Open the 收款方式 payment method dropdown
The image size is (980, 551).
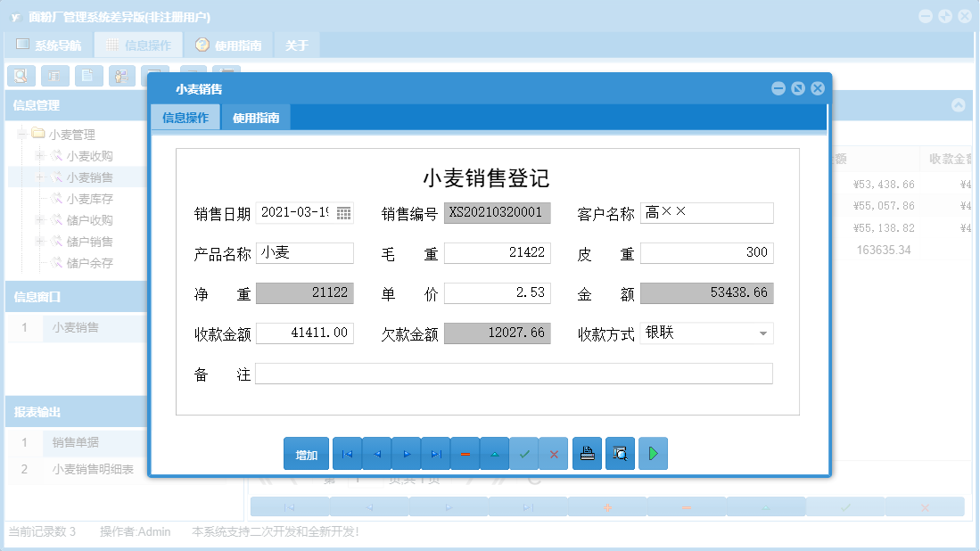[763, 333]
